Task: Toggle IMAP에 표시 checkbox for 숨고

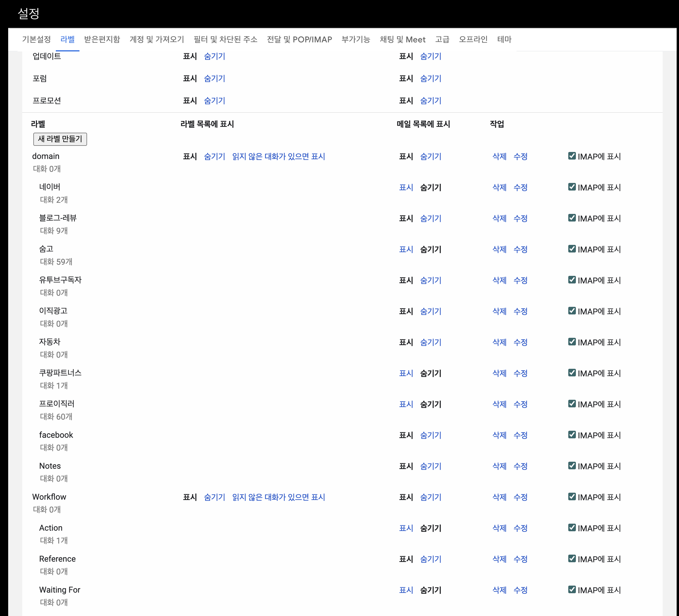Action: [x=571, y=249]
